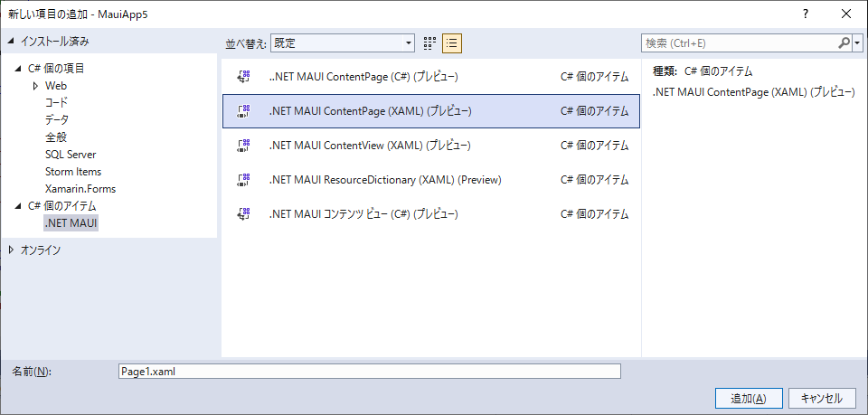Click the .NET MAUI ResourceDictionary (XAML) template icon
The image size is (868, 415).
coord(243,180)
